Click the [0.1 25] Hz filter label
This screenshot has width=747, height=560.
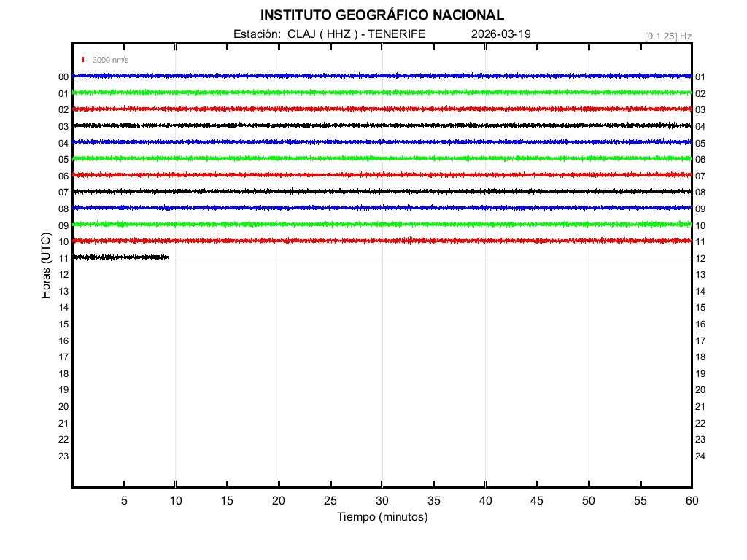668,36
